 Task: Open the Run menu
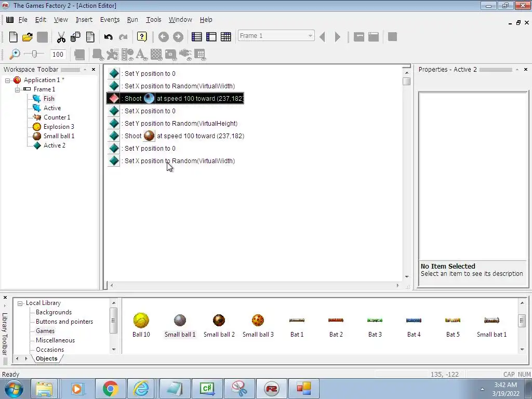coord(132,20)
